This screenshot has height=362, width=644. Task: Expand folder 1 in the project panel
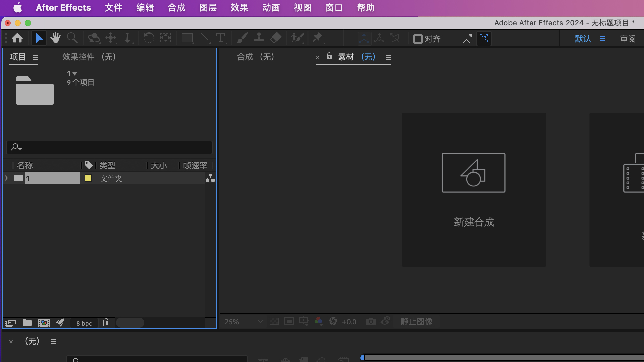coord(6,178)
